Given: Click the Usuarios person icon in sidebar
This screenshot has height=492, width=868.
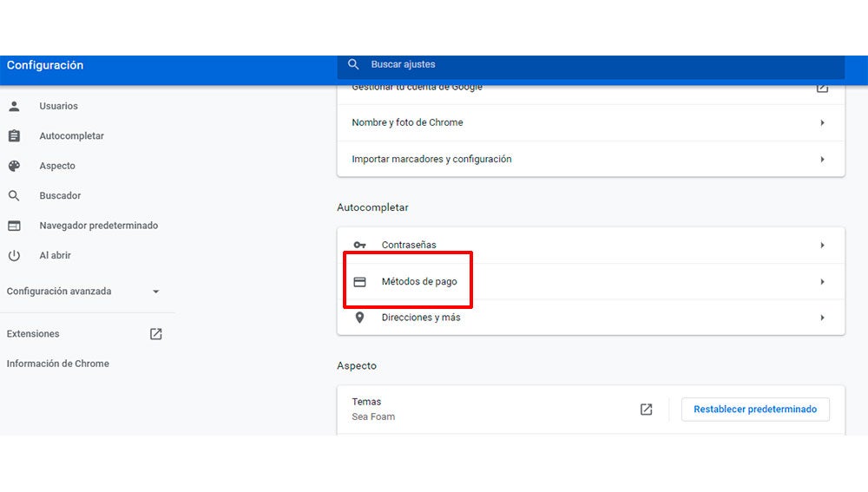Looking at the screenshot, I should (x=15, y=106).
